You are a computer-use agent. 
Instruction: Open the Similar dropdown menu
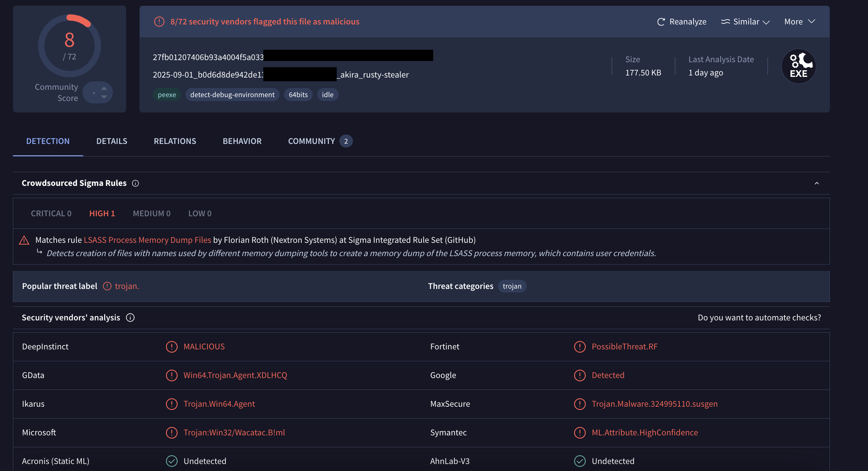tap(746, 22)
